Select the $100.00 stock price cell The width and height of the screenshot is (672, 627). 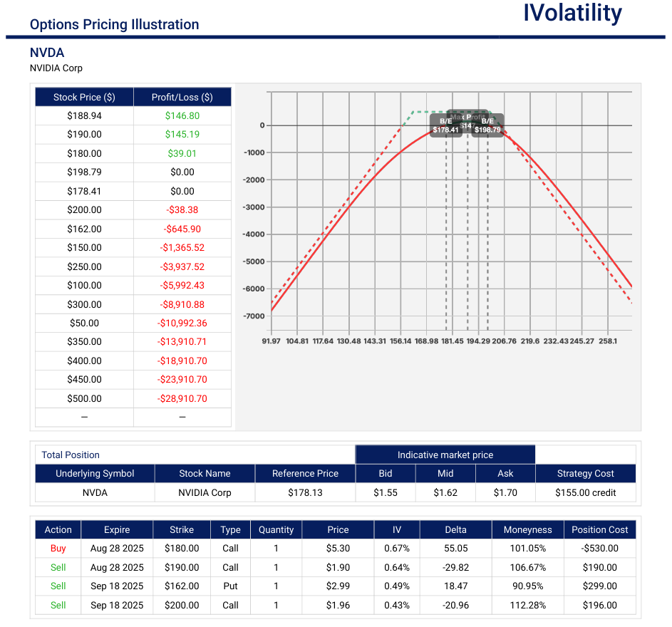tap(84, 285)
